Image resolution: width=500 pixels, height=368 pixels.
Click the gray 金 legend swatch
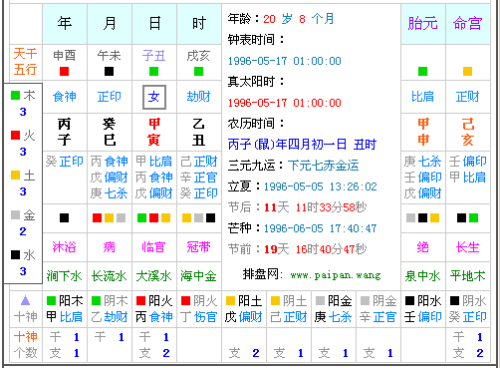tap(15, 215)
